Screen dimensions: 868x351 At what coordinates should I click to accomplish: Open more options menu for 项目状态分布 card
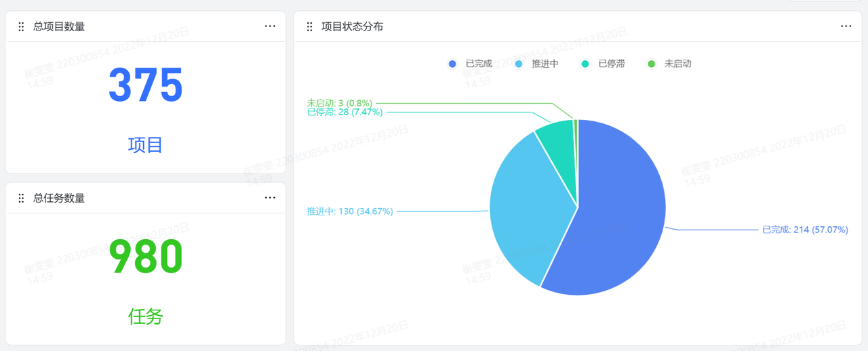pyautogui.click(x=846, y=26)
